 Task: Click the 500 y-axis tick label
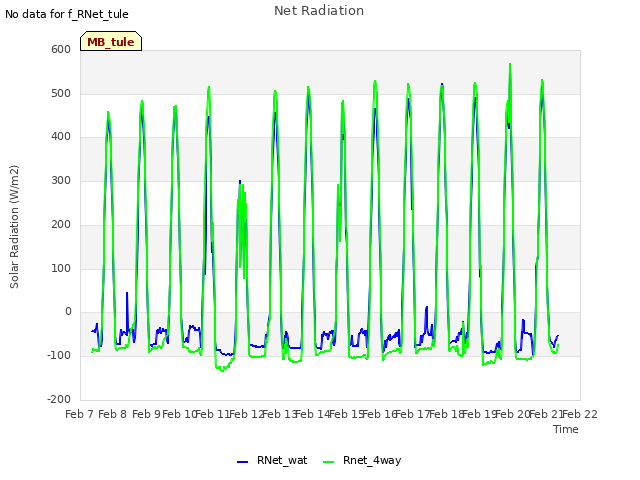point(61,93)
